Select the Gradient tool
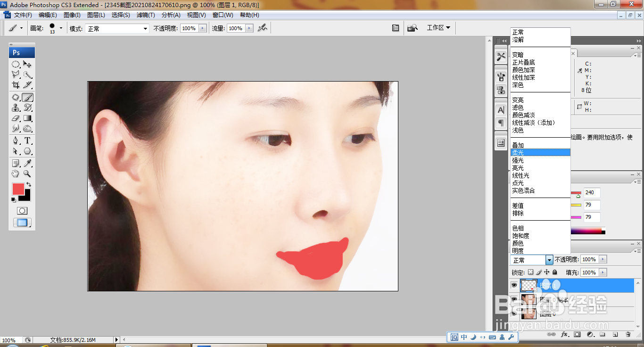Viewport: 644px width, 347px height. pyautogui.click(x=28, y=118)
